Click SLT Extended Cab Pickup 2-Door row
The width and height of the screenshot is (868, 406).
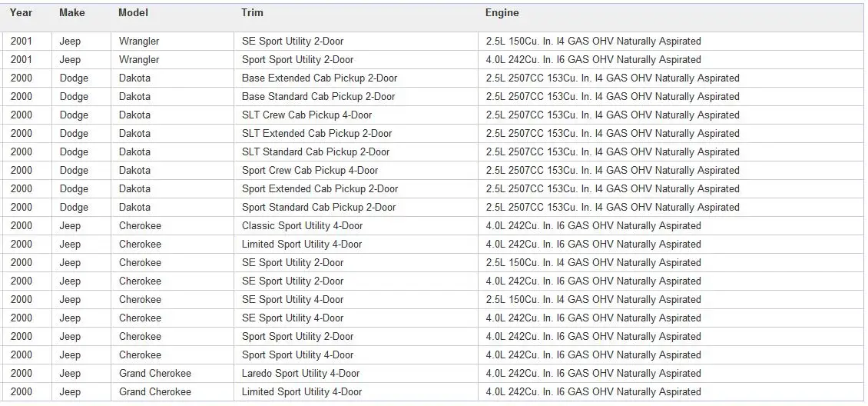click(316, 134)
